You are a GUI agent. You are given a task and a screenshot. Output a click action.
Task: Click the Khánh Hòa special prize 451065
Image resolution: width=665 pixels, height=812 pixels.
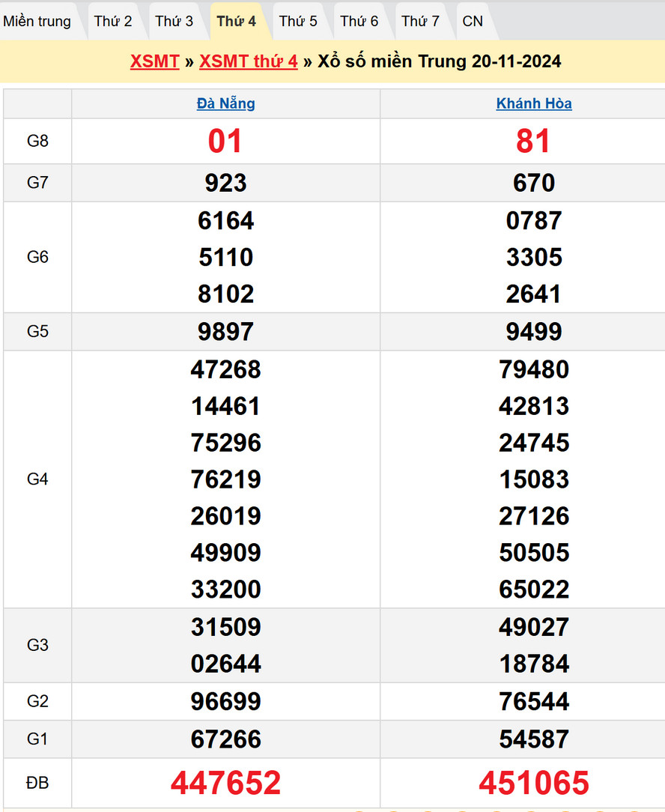coord(534,783)
